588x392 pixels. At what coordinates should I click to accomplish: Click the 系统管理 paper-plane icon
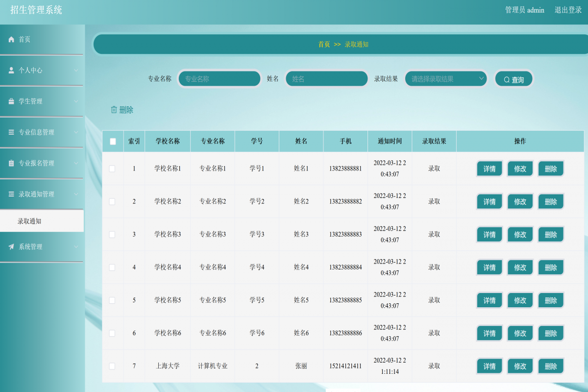point(11,247)
